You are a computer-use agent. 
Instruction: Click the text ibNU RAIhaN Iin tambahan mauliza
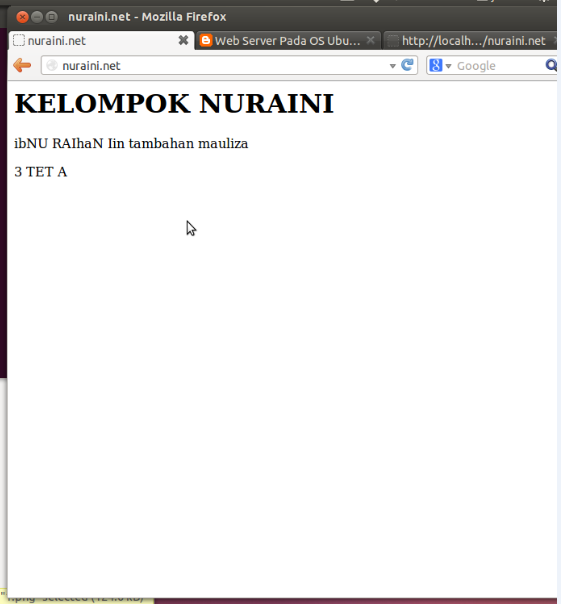tap(131, 143)
